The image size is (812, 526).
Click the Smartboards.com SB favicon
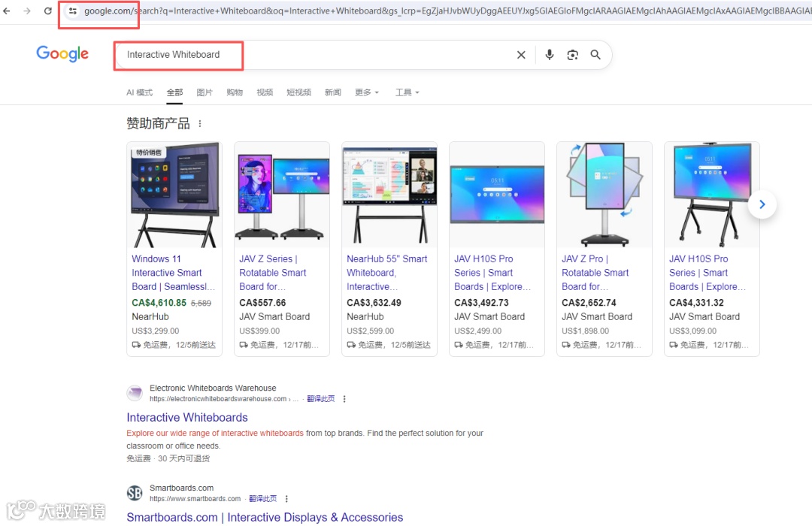135,493
